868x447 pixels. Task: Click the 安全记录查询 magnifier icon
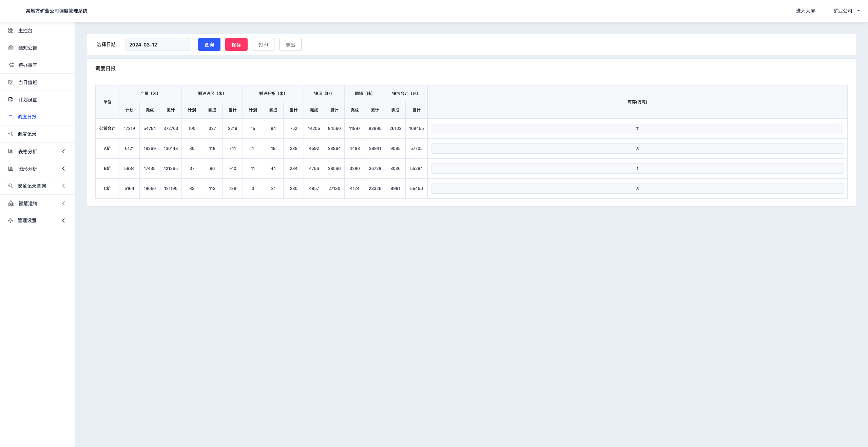11,186
